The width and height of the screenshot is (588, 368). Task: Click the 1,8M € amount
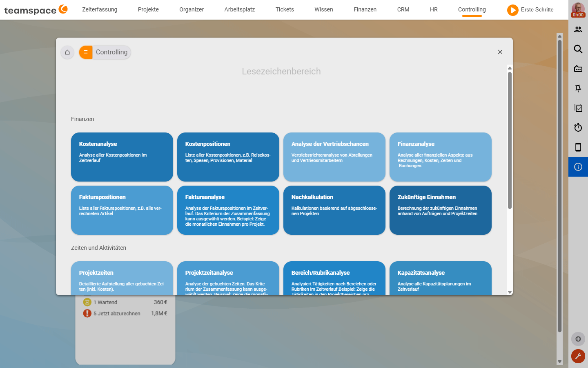pyautogui.click(x=159, y=313)
